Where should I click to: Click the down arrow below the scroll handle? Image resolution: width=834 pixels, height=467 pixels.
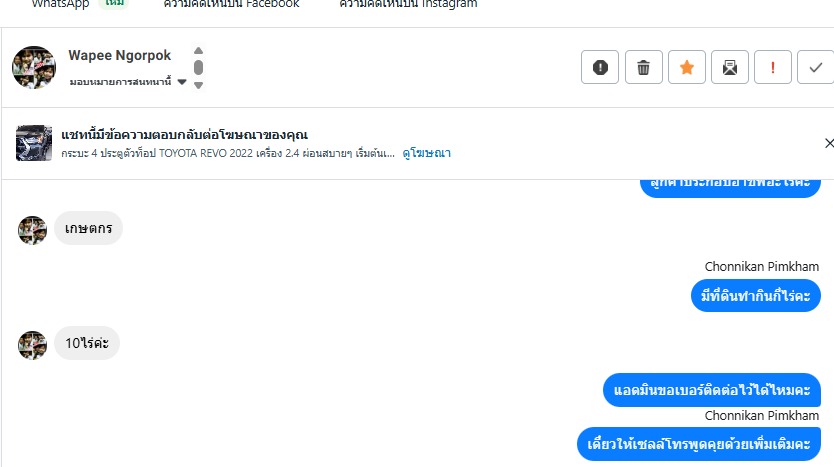tap(198, 85)
